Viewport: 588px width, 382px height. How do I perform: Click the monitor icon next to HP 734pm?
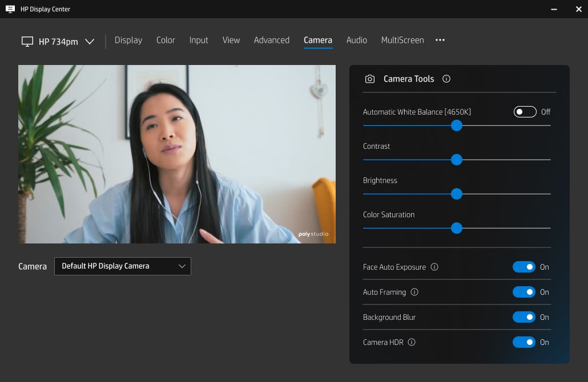point(27,40)
